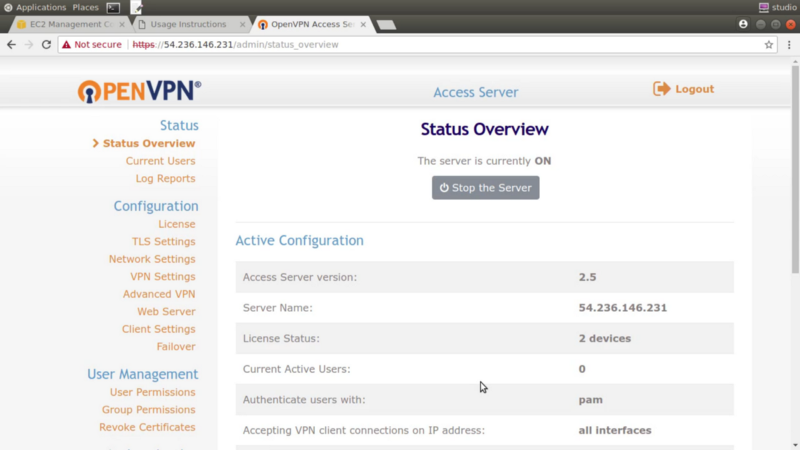Launch the terminal from top panel
Image resolution: width=800 pixels, height=450 pixels.
coord(113,7)
